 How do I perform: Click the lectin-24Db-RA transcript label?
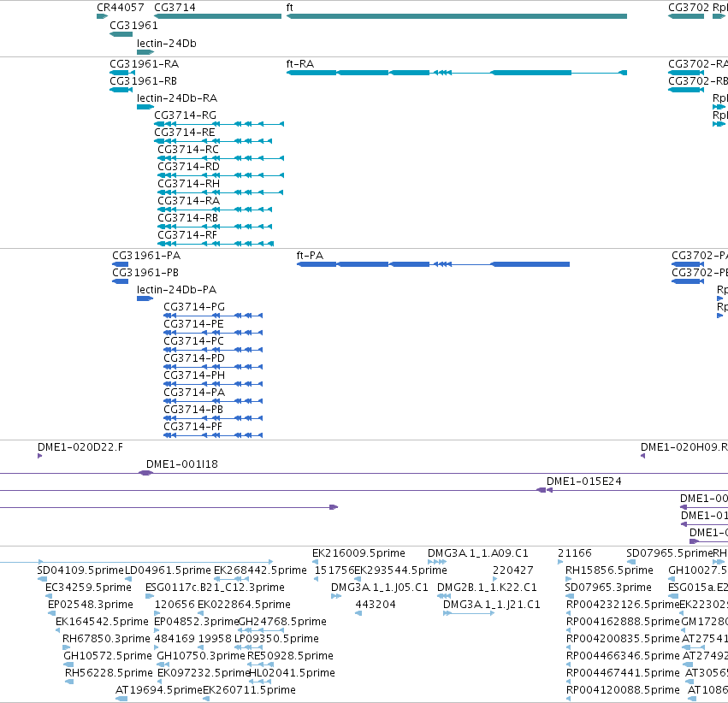(177, 97)
